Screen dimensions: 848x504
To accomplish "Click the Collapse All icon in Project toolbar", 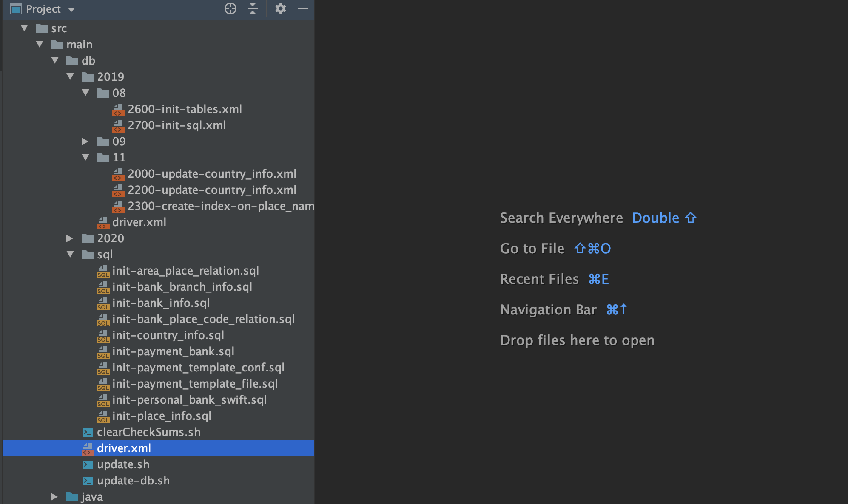I will click(x=253, y=8).
